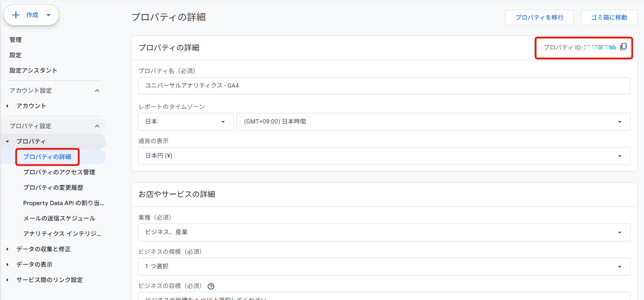The image size is (644, 300).
Task: Collapse the プロパティ設定 section chevron
Action: coord(97,126)
